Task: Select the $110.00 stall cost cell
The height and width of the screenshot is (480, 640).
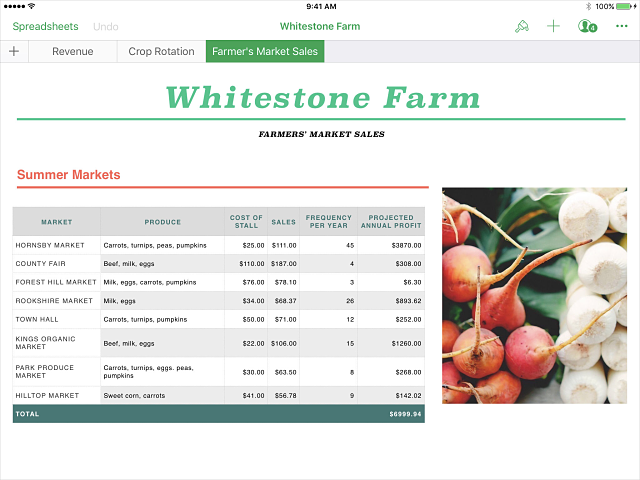Action: tap(246, 264)
